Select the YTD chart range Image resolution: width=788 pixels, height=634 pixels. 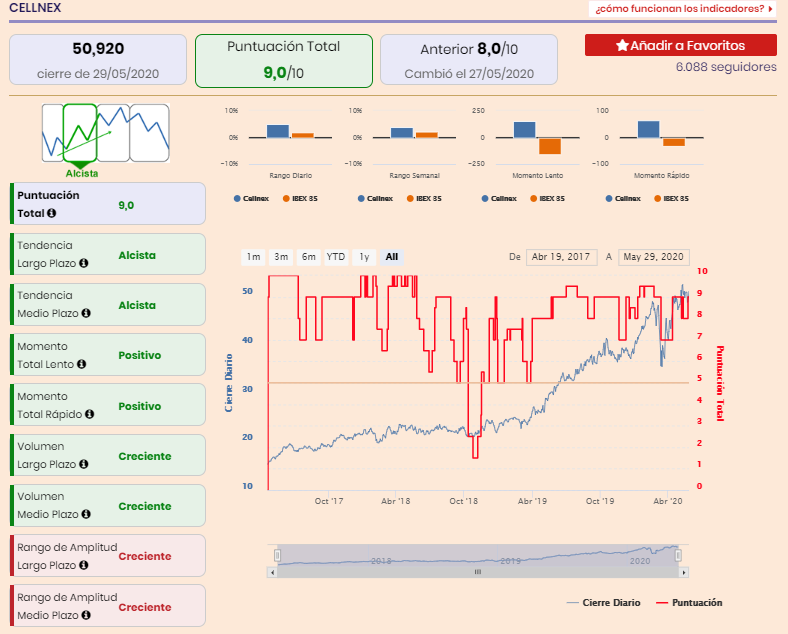336,257
